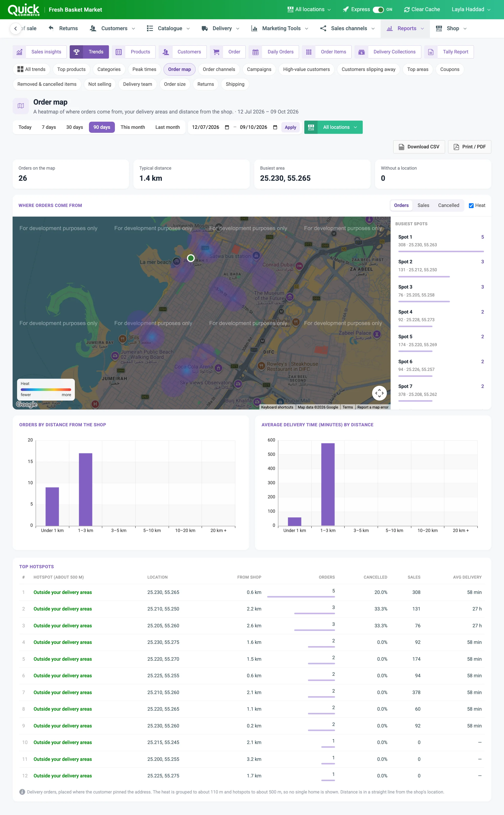Click the map recenter pan control icon
The height and width of the screenshot is (815, 504).
click(x=379, y=393)
